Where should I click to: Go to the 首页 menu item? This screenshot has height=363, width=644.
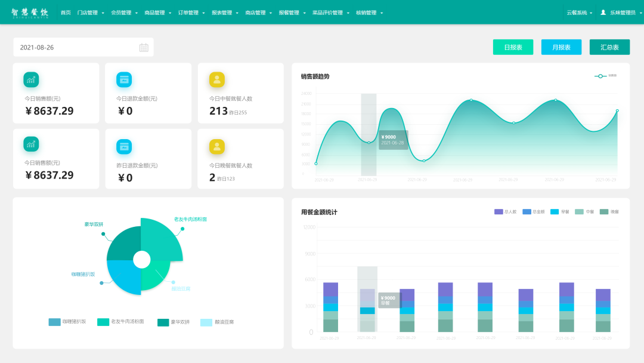click(x=66, y=13)
